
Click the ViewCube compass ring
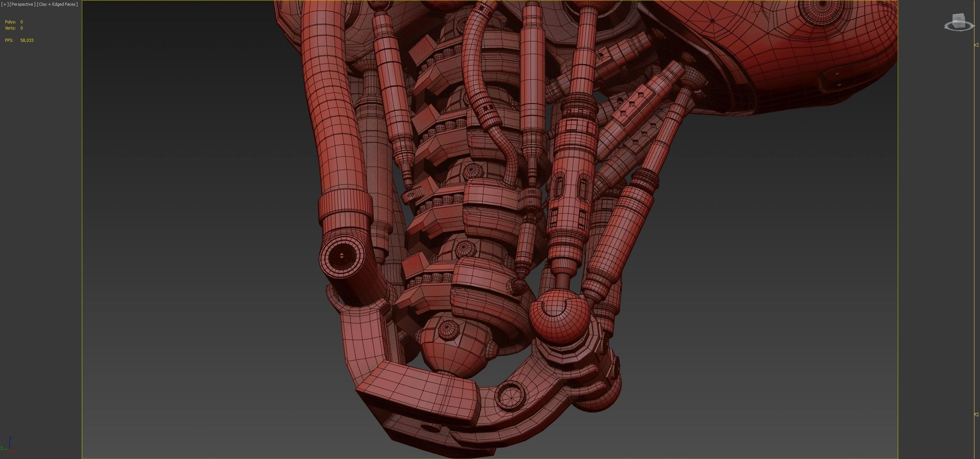959,26
